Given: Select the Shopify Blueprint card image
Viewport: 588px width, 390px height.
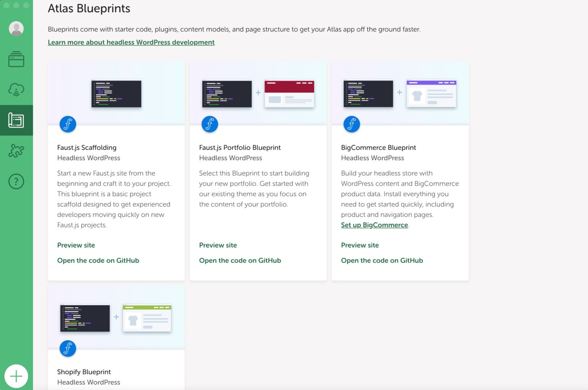Looking at the screenshot, I should click(116, 318).
